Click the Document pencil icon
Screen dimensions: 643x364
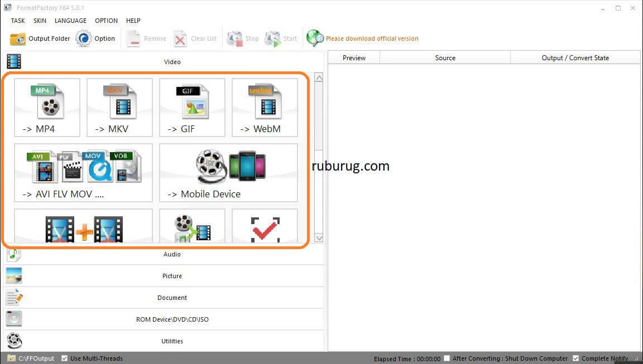[14, 297]
